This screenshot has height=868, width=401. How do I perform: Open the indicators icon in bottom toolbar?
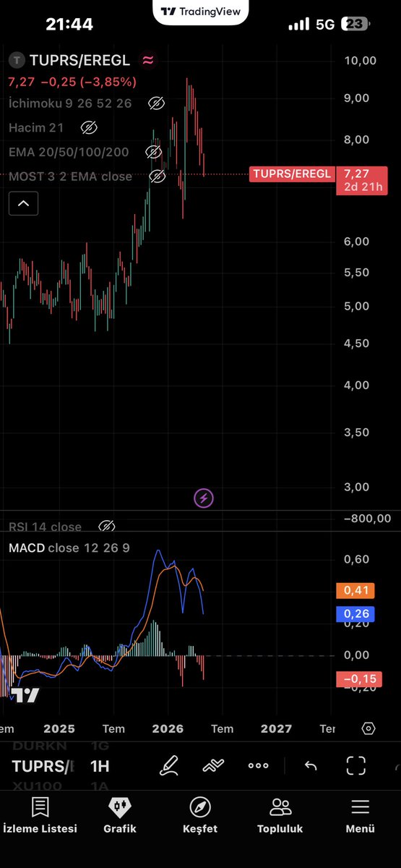pos(213,765)
